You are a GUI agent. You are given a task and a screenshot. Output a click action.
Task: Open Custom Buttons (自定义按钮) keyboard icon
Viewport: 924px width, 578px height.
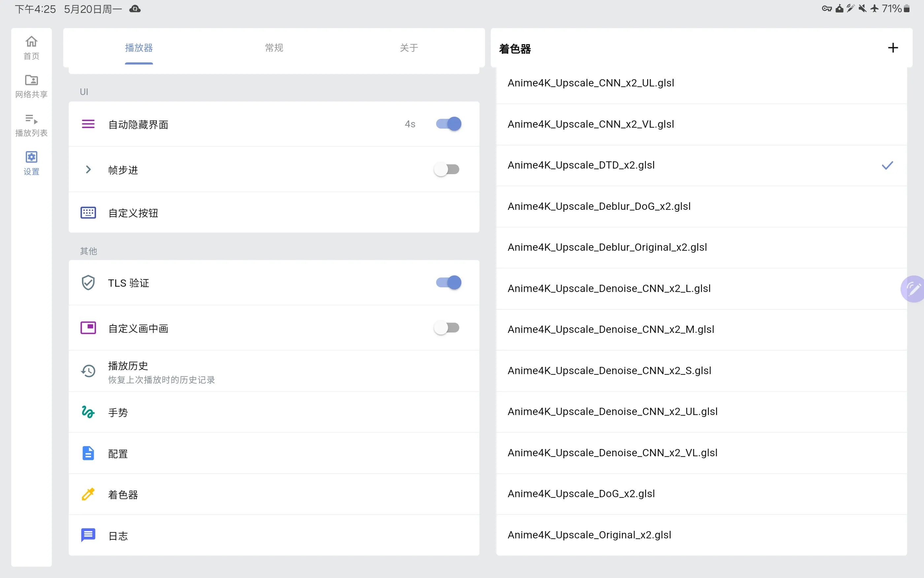coord(88,212)
